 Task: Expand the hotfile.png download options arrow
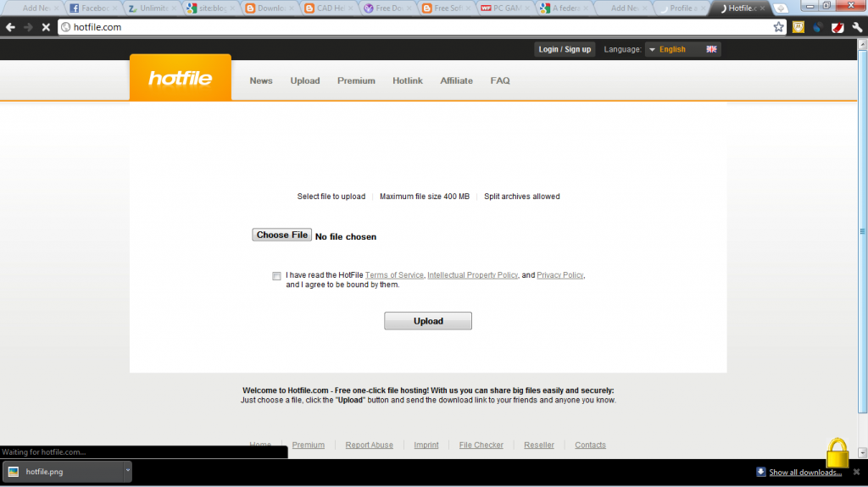coord(127,471)
